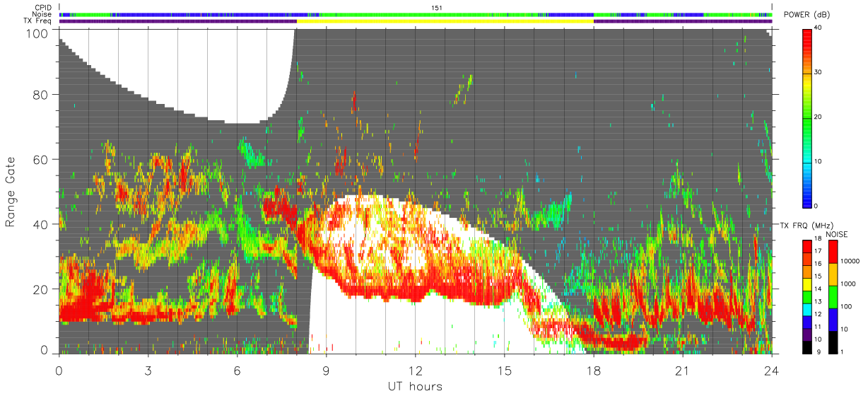
Task: Pick the purple 10-11 MHz TX FRQ swatch
Action: 807,335
